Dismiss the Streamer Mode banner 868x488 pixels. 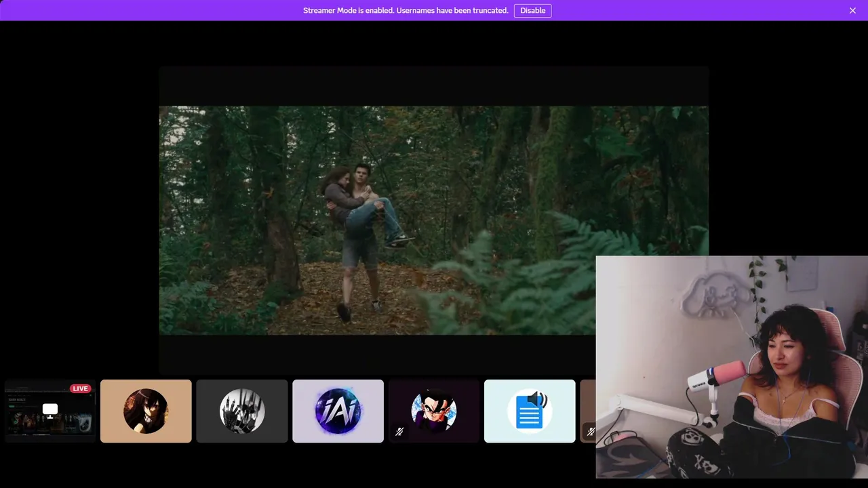[852, 10]
